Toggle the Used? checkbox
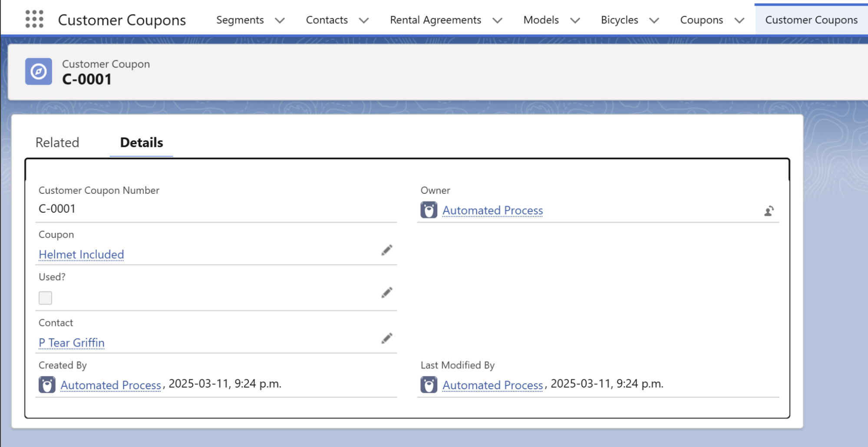 click(x=45, y=298)
